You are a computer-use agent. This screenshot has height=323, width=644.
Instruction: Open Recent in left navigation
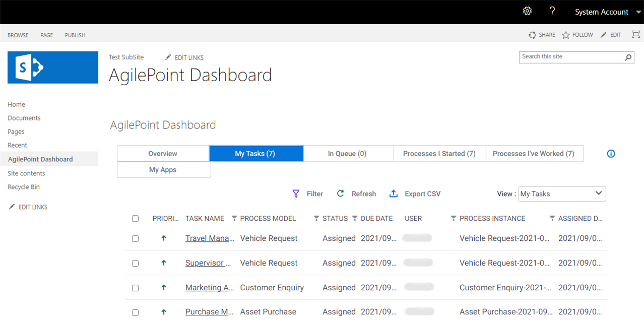[17, 145]
